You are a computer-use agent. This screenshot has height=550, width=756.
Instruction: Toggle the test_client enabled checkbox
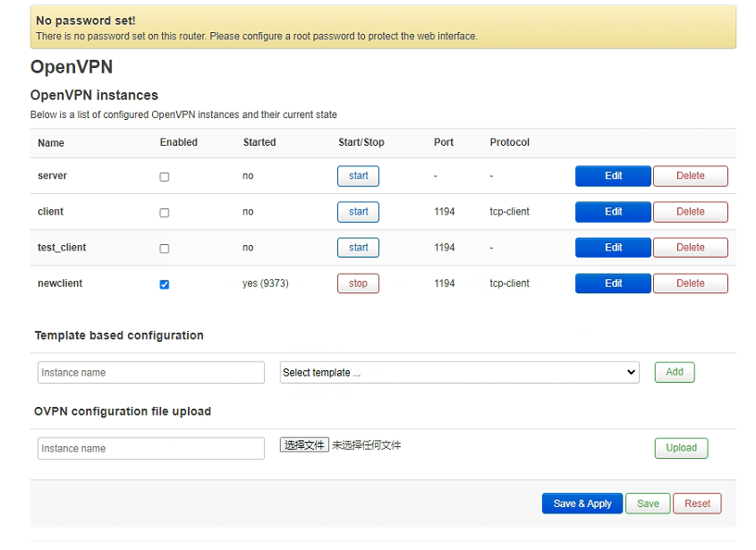pos(164,249)
